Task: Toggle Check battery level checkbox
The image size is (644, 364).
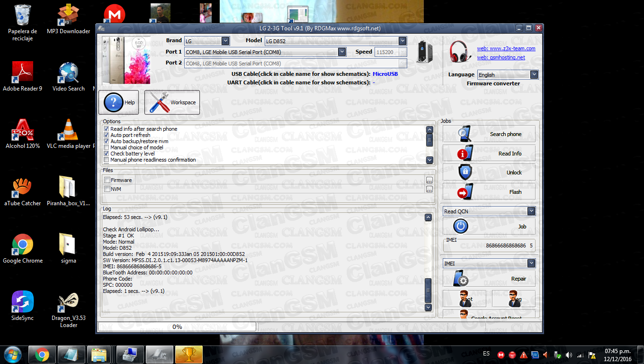Action: [106, 154]
